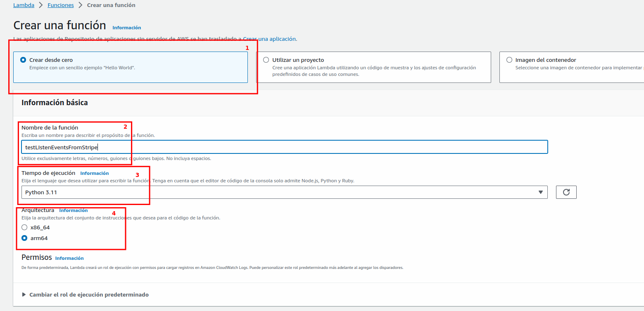Choose x86_64 architecture

pos(24,227)
